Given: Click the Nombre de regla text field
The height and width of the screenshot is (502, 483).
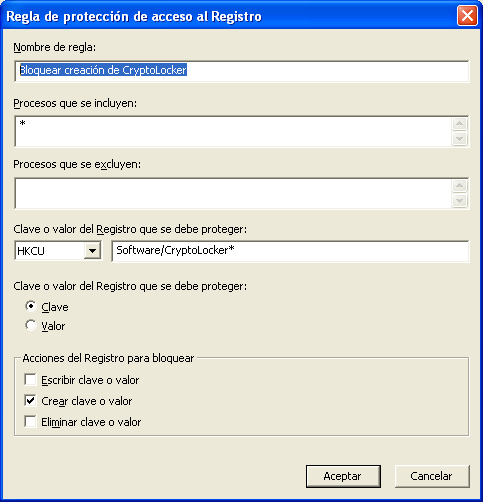Looking at the screenshot, I should pos(242,71).
